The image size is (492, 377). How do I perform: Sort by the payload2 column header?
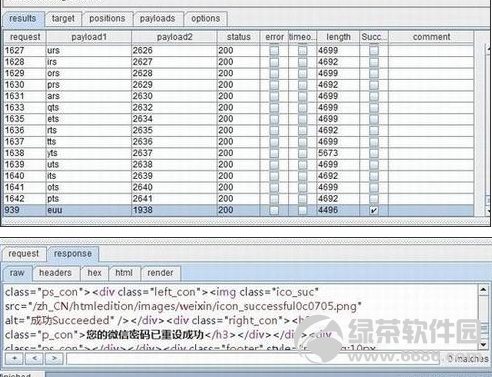[x=174, y=37]
